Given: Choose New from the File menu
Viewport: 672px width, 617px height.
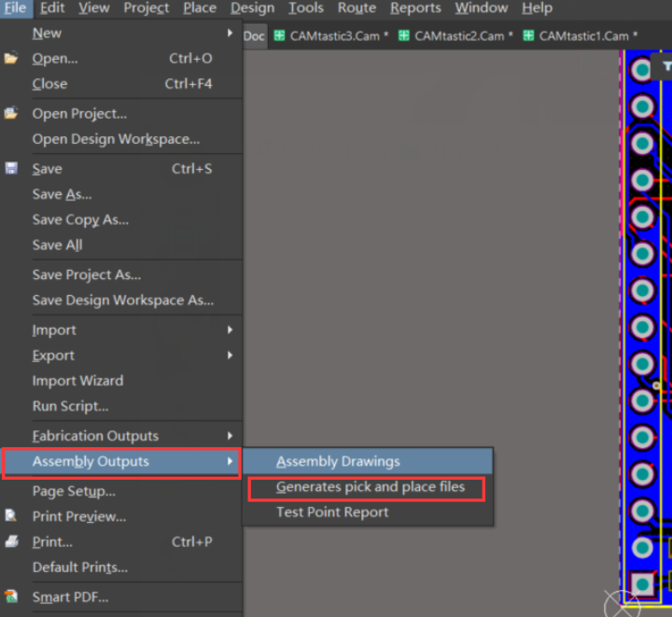Looking at the screenshot, I should pyautogui.click(x=121, y=33).
